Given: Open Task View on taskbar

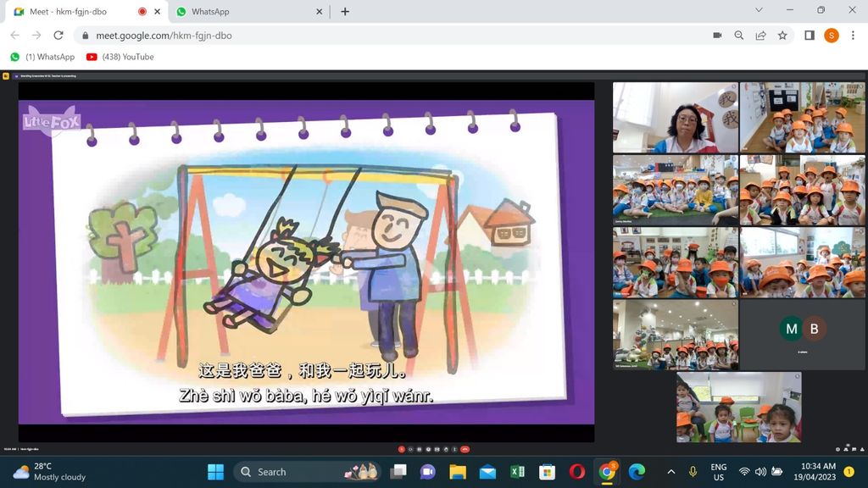Looking at the screenshot, I should [398, 472].
